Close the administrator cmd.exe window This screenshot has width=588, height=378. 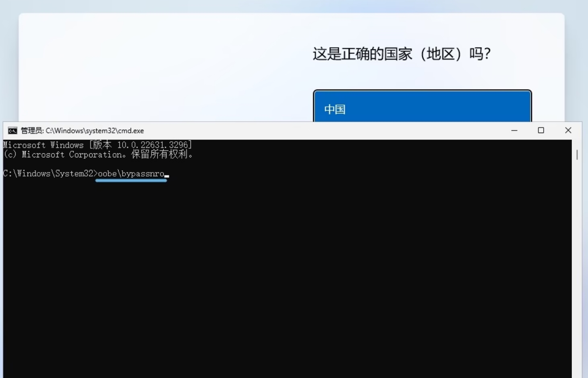click(x=568, y=130)
